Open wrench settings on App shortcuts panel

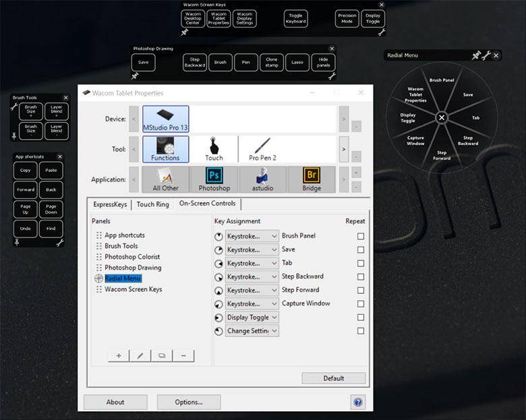point(60,243)
